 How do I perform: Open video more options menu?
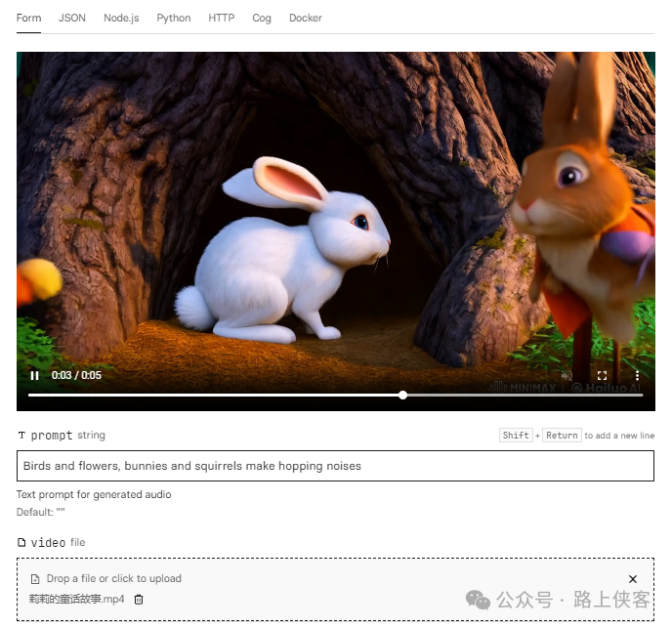[637, 375]
